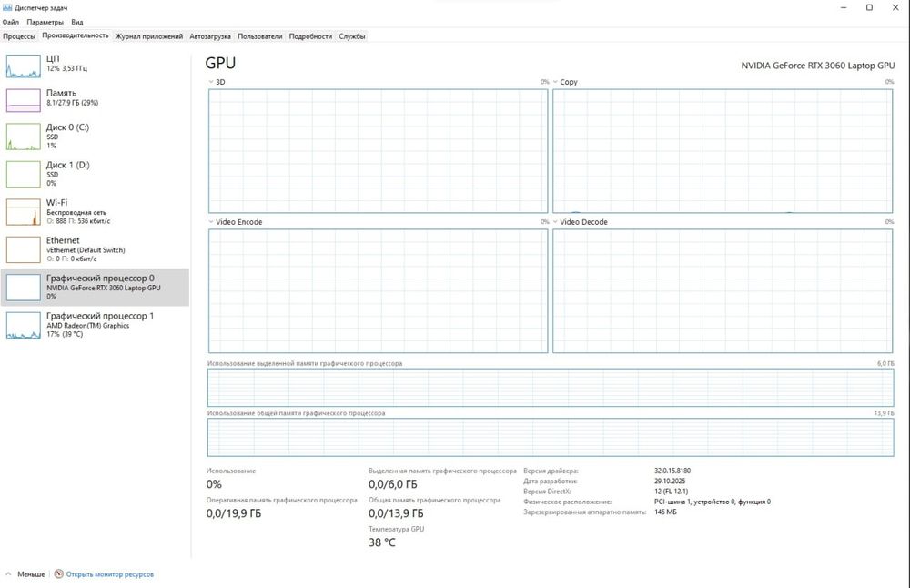Select the Wi-Fi performance entry

tap(95, 211)
